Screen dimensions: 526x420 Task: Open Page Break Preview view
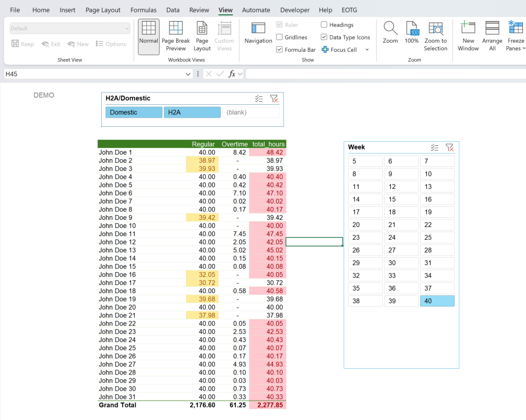click(176, 36)
